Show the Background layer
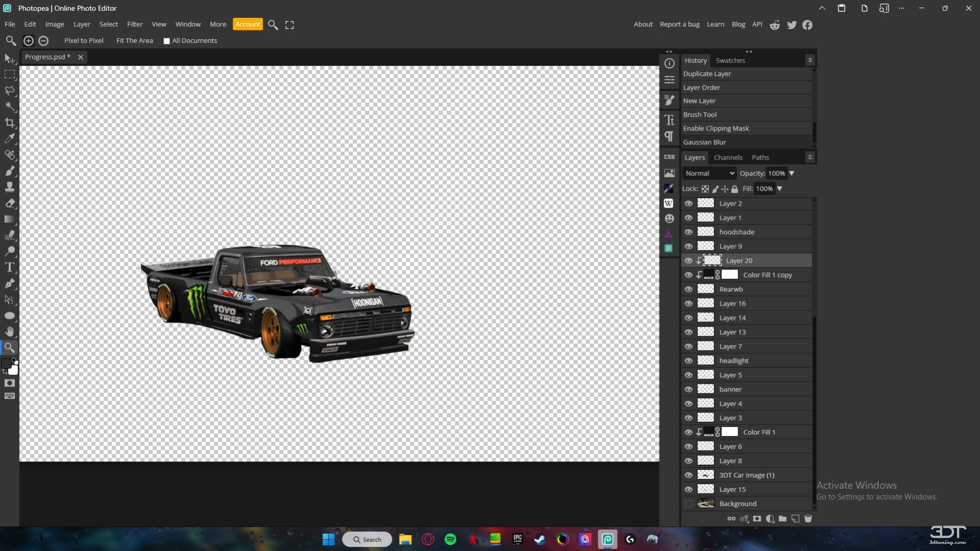The height and width of the screenshot is (551, 980). 689,504
